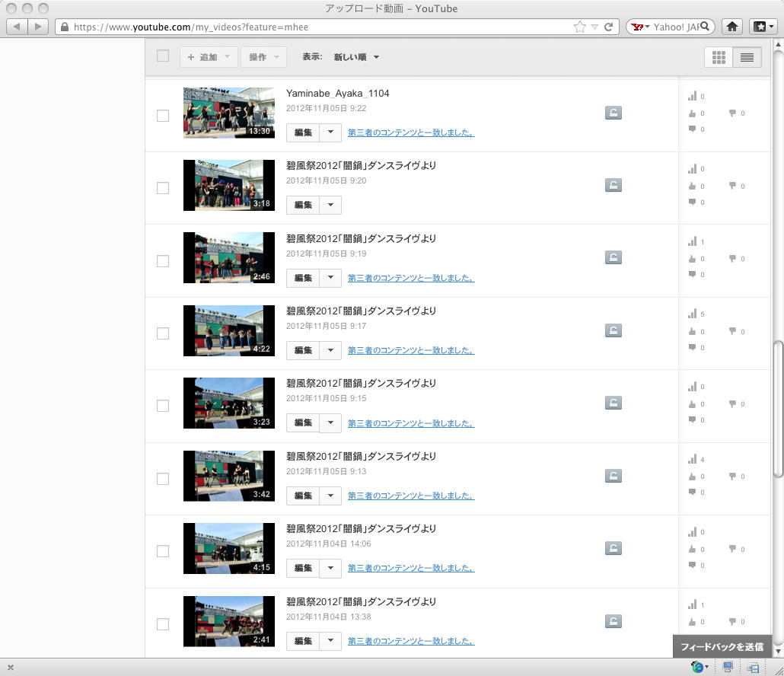This screenshot has height=676, width=784.
Task: Select checkbox for video uploaded 14:06
Action: 163,551
